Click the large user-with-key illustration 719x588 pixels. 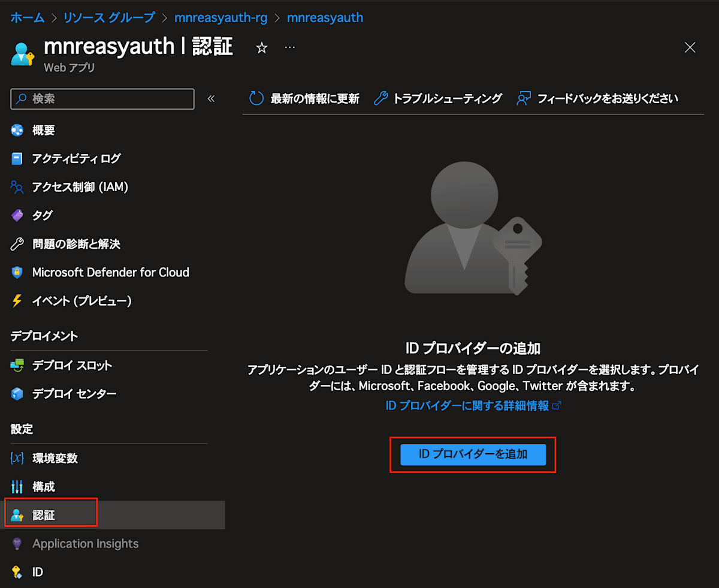[x=473, y=228]
